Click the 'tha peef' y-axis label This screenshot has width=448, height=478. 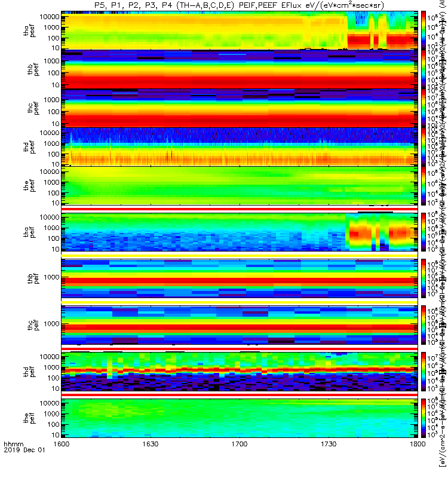click(29, 31)
